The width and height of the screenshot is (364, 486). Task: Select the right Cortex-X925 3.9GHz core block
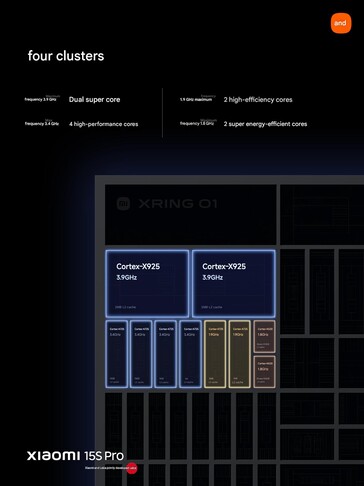234,283
